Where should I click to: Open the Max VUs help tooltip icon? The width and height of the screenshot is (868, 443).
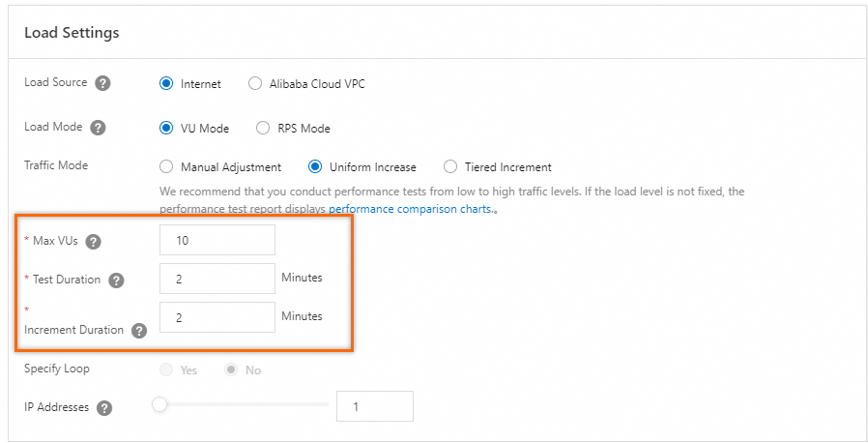(x=94, y=241)
